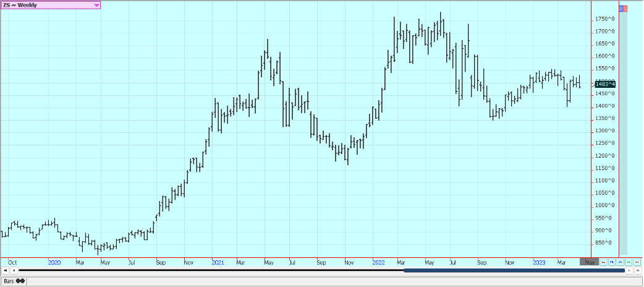644x287 pixels.
Task: Click the red step-arrow chart tool icon
Action: click(603, 262)
